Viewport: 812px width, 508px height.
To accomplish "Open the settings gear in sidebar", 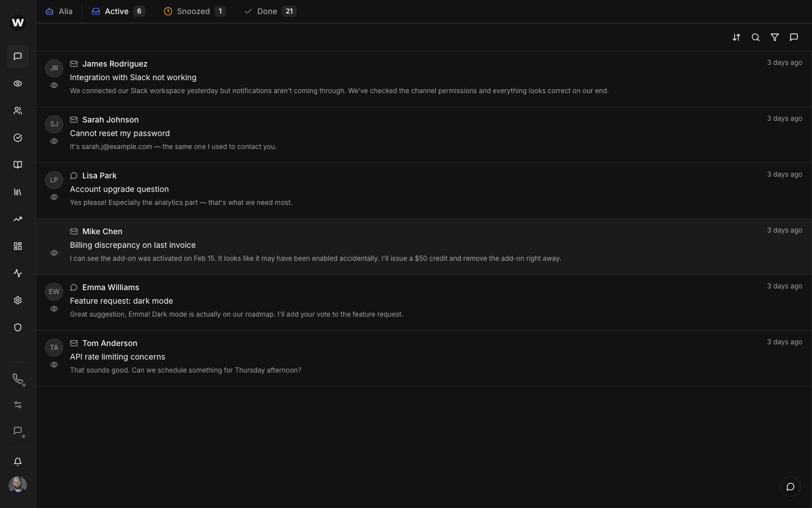I will pyautogui.click(x=18, y=300).
